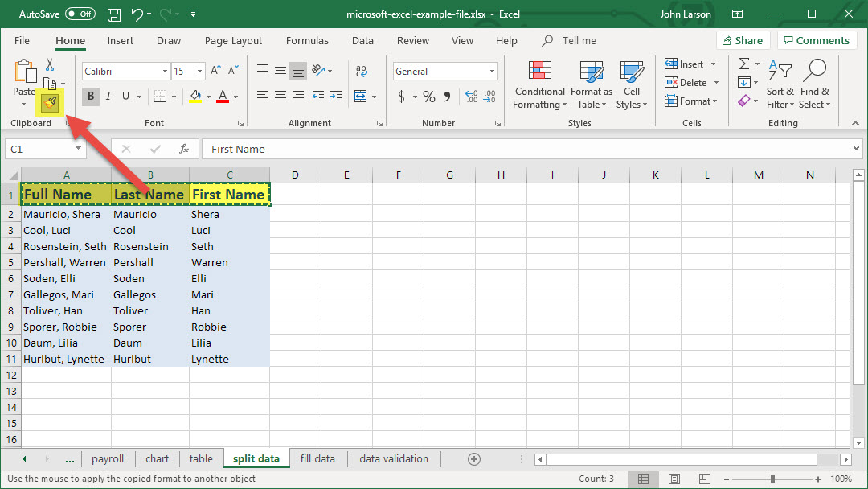Screen dimensions: 868x489
Task: Open the Formulas ribbon tab
Action: [307, 40]
